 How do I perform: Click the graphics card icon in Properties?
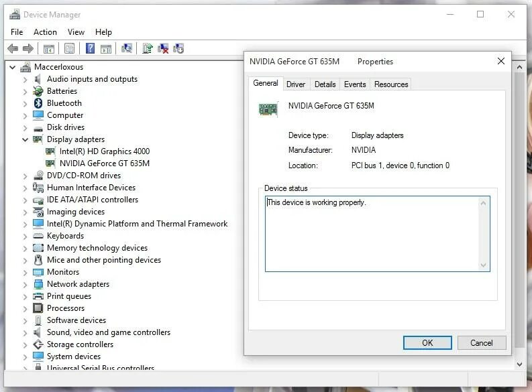[x=268, y=109]
